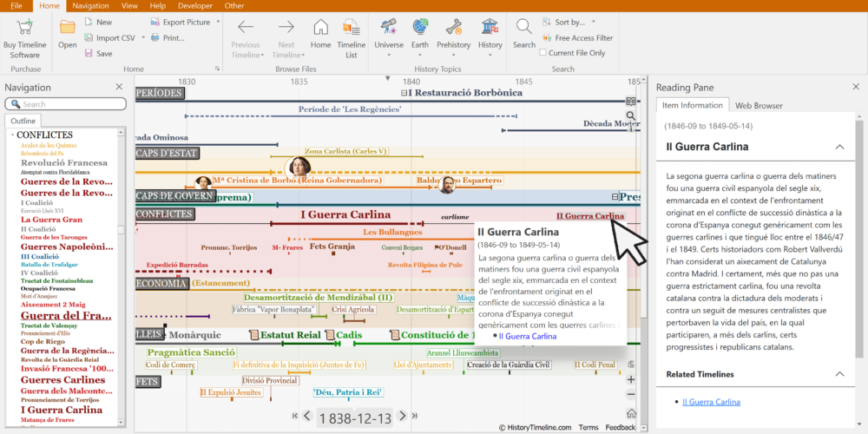
Task: Open the Feedback link
Action: click(620, 427)
